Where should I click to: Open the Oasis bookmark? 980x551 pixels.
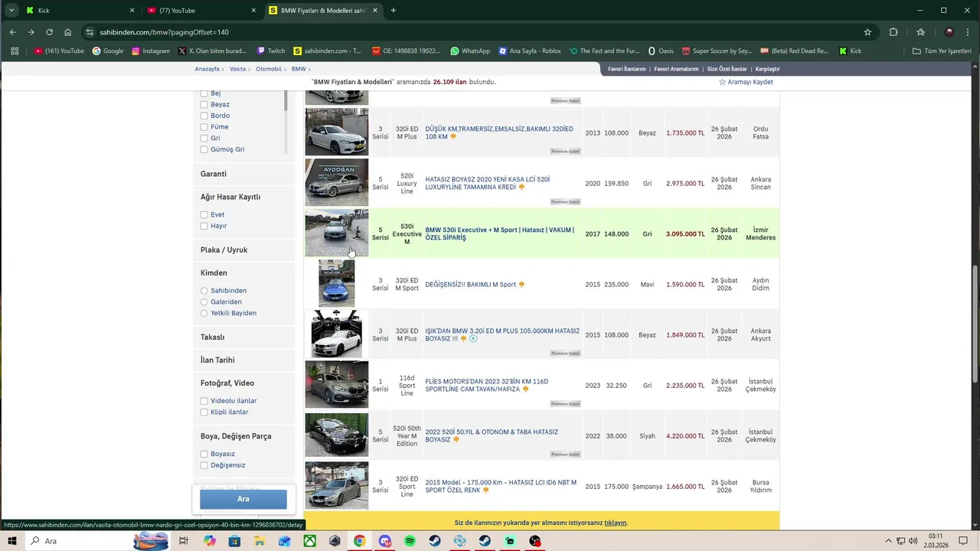660,51
